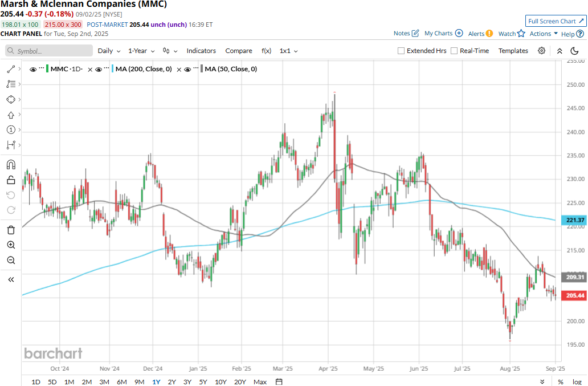Focus the Symbol search field
This screenshot has width=588, height=386.
(x=49, y=51)
